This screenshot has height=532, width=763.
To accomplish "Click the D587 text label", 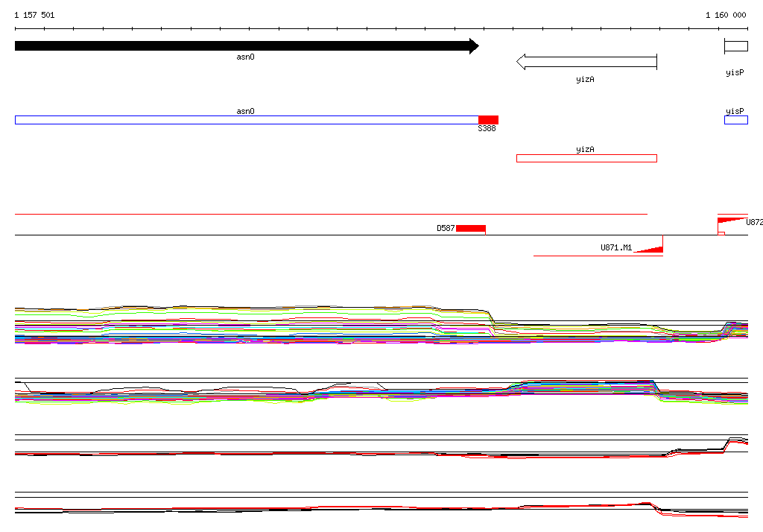I will 446,228.
